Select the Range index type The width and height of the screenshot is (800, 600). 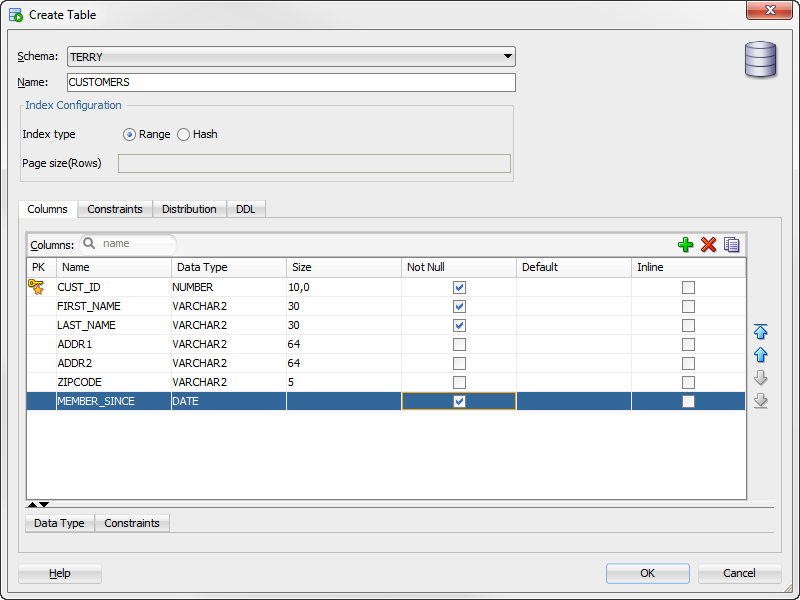click(x=129, y=135)
